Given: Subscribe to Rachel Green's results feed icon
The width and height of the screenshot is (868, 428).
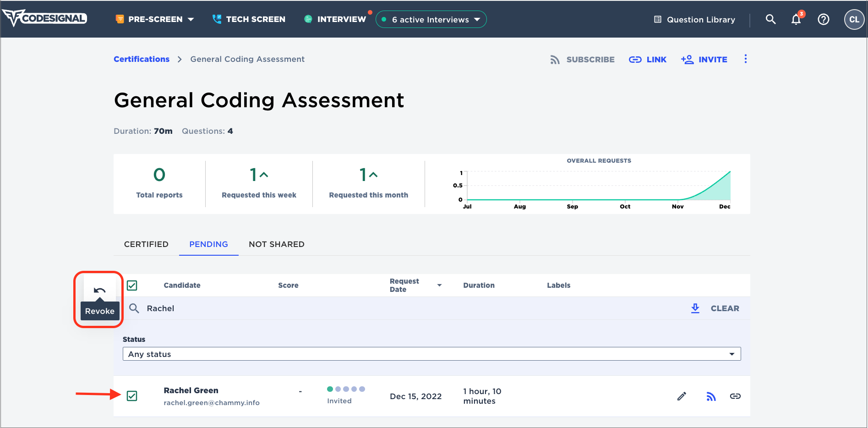Looking at the screenshot, I should tap(711, 396).
